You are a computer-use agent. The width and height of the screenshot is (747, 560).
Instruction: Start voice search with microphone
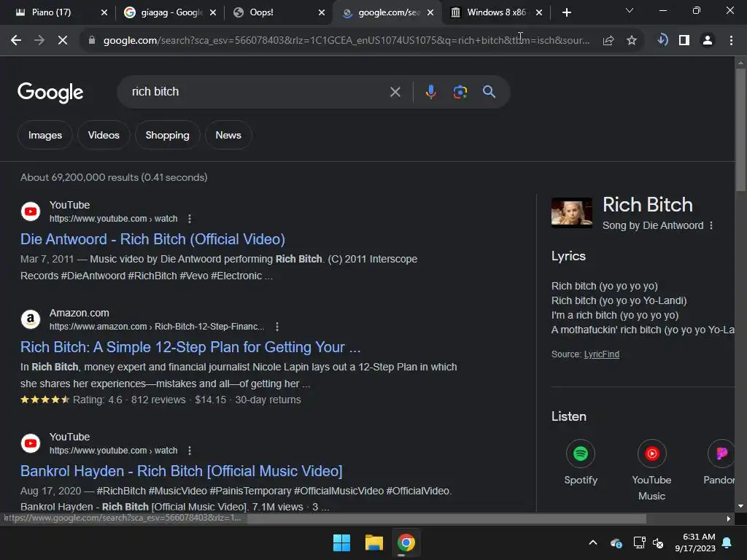point(430,92)
